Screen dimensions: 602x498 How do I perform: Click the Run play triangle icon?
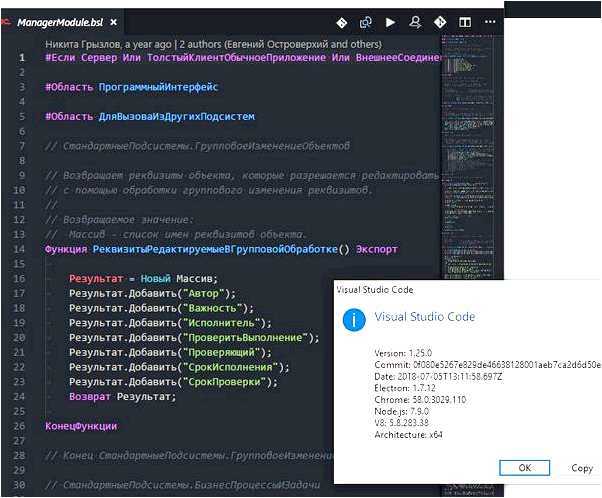point(390,22)
